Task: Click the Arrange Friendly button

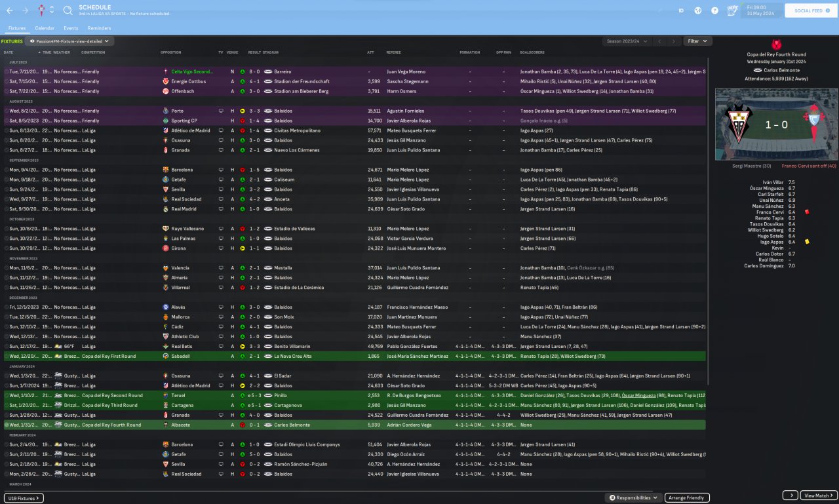Action: tap(687, 498)
